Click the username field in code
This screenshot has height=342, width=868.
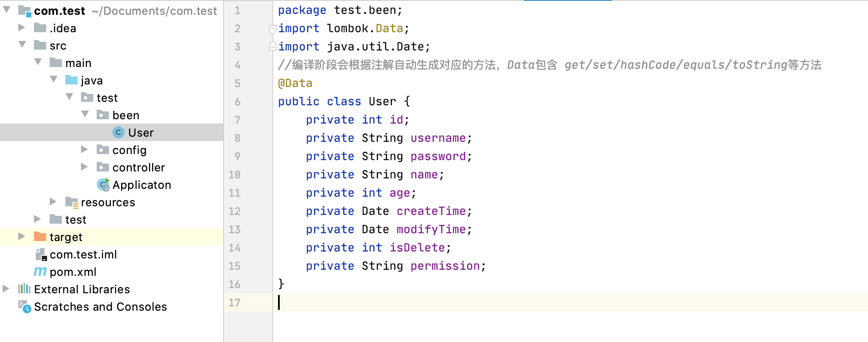(437, 138)
